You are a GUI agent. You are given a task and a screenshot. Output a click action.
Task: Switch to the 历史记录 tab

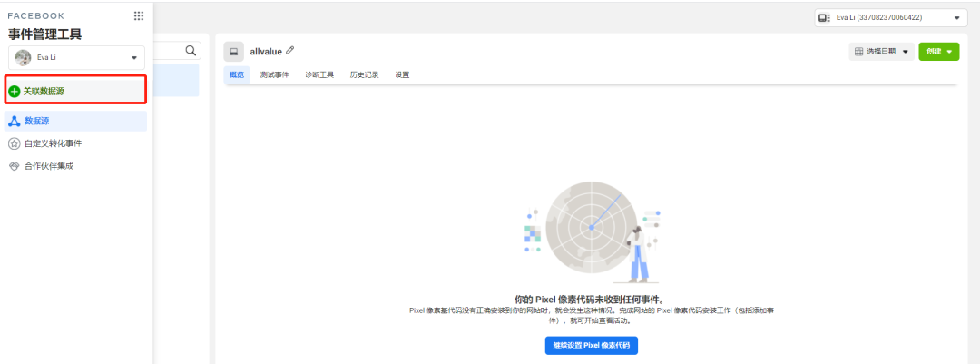pos(365,75)
